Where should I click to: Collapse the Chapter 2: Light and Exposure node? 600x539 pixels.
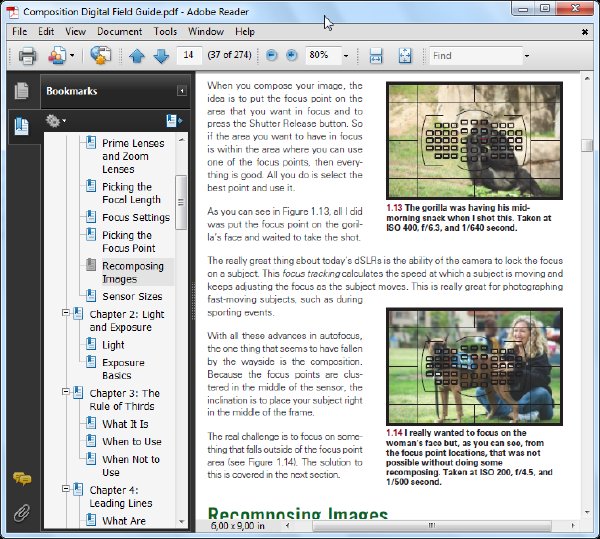tap(66, 313)
